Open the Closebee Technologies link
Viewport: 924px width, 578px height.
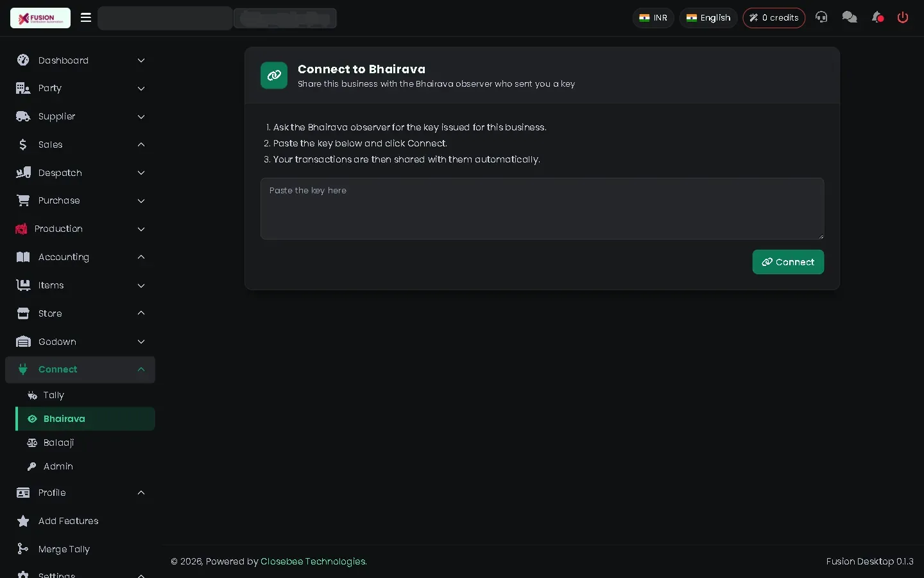click(x=314, y=561)
